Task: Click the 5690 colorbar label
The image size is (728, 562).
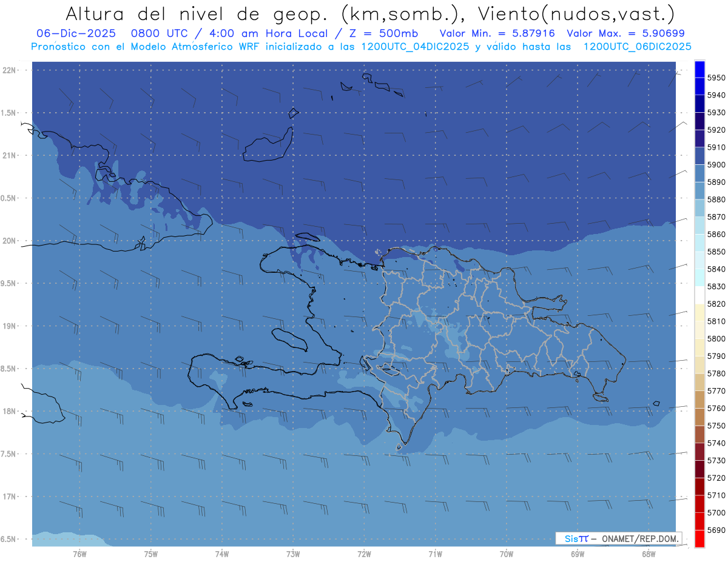Action: tap(716, 530)
